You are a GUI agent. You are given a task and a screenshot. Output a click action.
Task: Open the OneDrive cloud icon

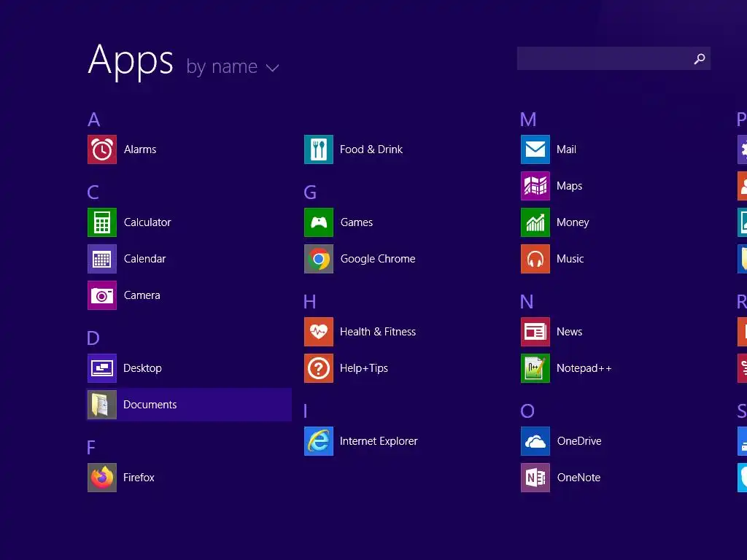pyautogui.click(x=535, y=441)
